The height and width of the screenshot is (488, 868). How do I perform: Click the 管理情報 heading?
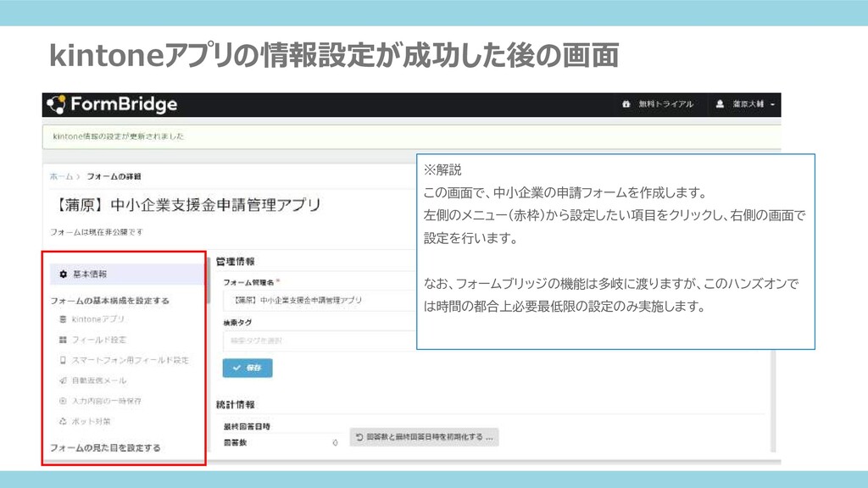click(x=236, y=262)
